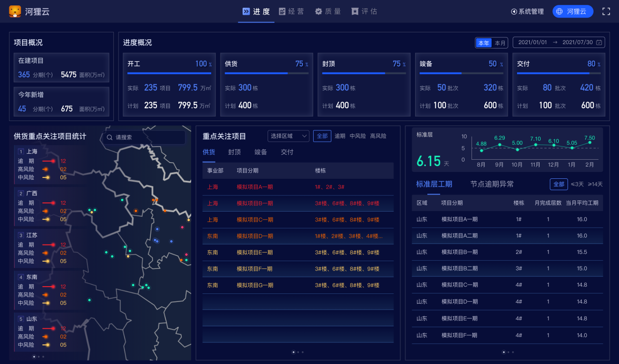Click the 供货 75% progress bar

pos(267,73)
